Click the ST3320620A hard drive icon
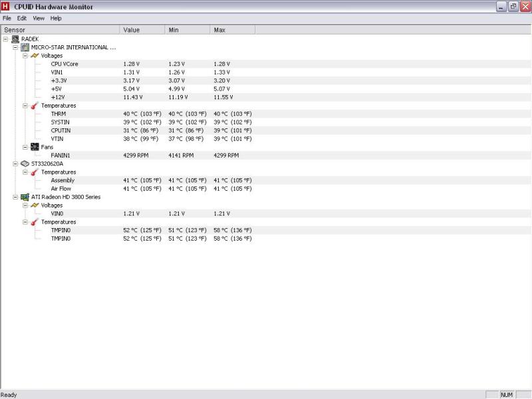532x399 pixels. (x=25, y=164)
